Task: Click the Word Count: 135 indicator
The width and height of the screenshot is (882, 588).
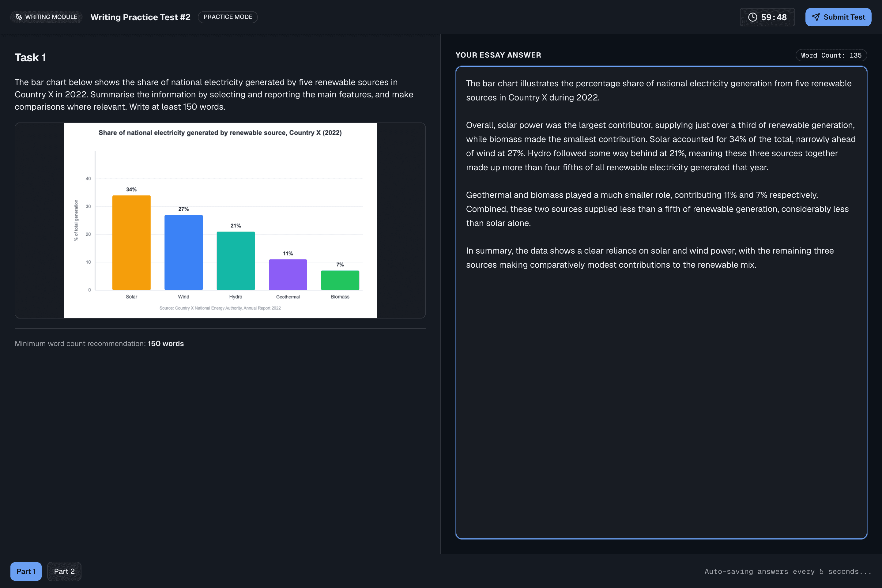Action: tap(831, 55)
